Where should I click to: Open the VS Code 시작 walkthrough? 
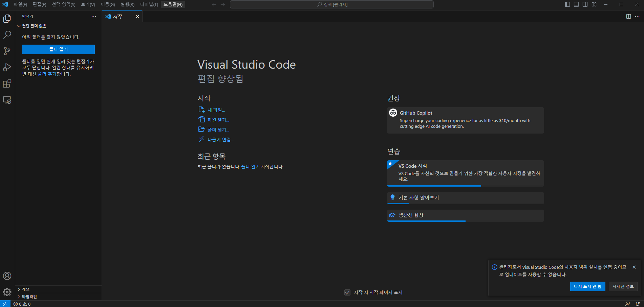pos(465,173)
